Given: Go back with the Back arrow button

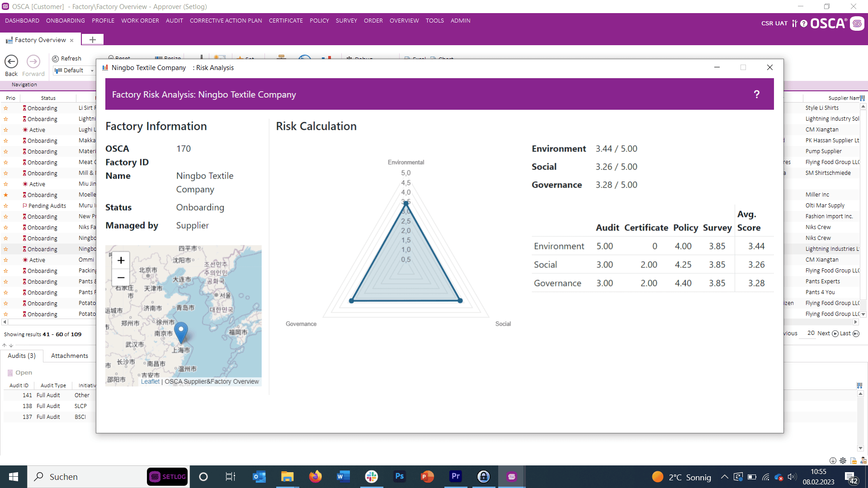Looking at the screenshot, I should coord(11,61).
